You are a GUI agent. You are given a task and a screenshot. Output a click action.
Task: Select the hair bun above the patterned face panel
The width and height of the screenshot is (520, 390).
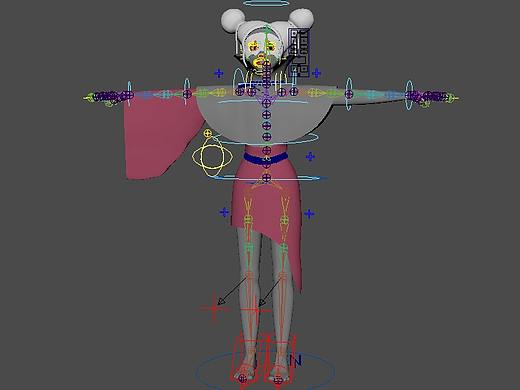(302, 19)
